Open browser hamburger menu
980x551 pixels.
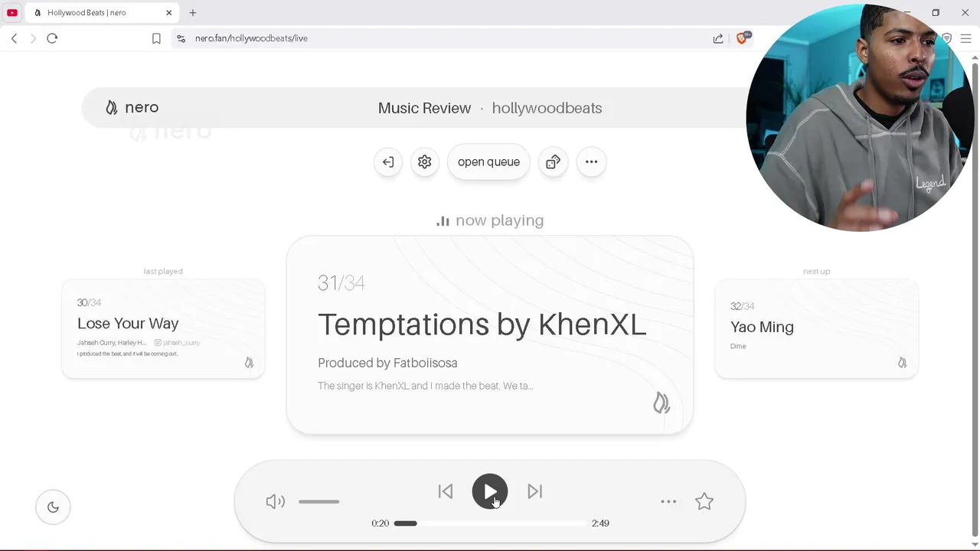tap(965, 38)
